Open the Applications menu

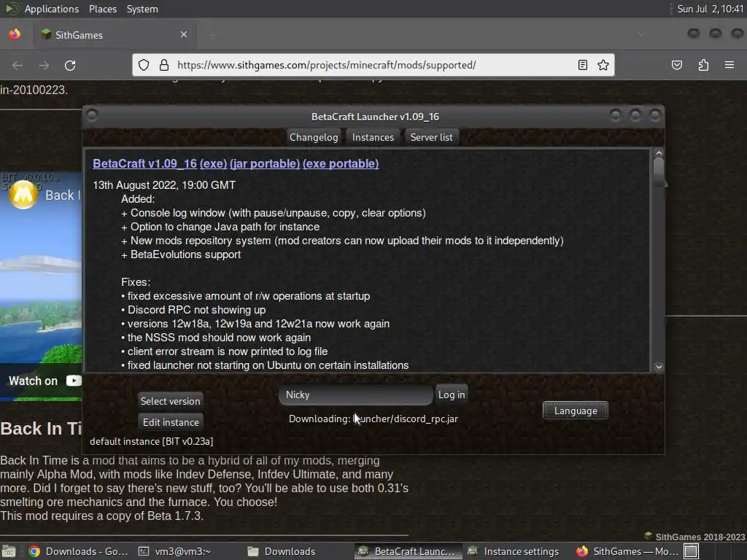click(x=52, y=9)
